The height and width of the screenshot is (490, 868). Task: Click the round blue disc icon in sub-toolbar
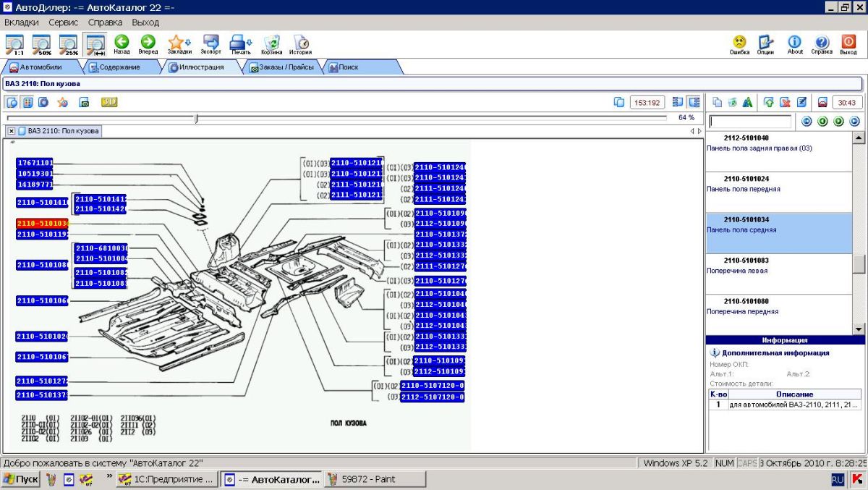tap(43, 102)
